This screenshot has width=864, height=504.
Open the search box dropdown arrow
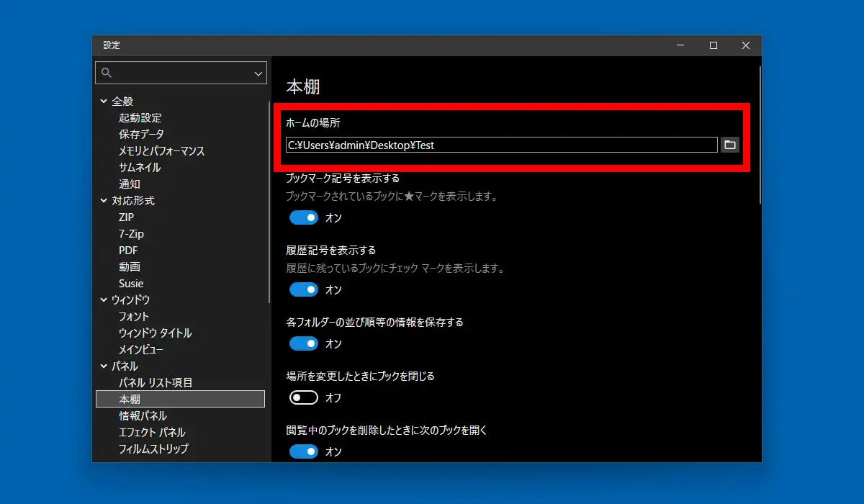tap(258, 73)
